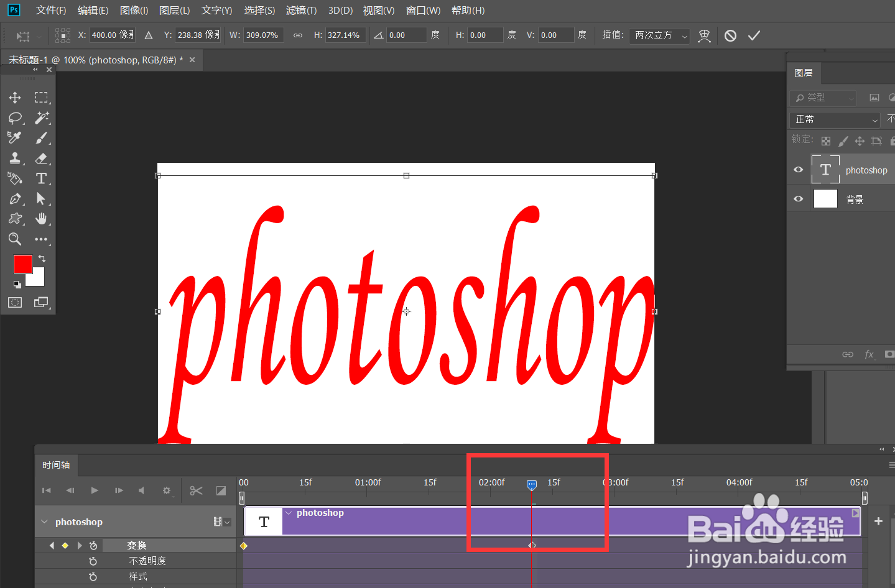Screen dimensions: 895x588
Task: Select the Custom Shape tool
Action: [15, 219]
